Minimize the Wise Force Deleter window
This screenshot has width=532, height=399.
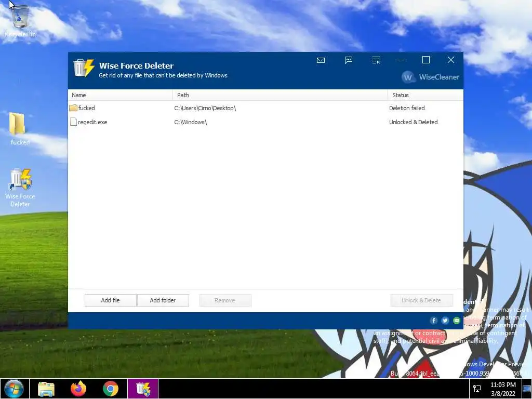point(401,60)
